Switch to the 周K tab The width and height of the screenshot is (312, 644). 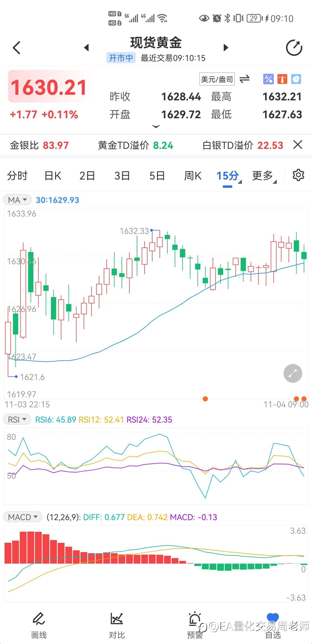[193, 176]
